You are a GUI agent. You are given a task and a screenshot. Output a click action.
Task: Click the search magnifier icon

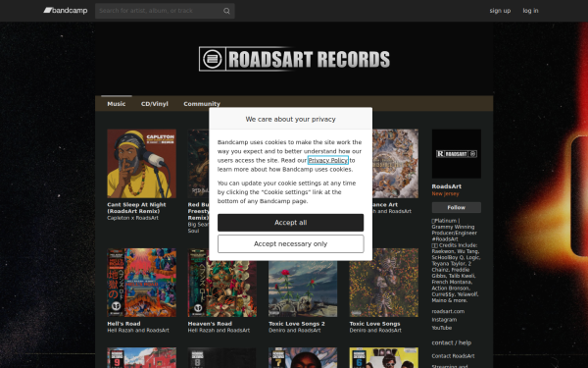226,11
